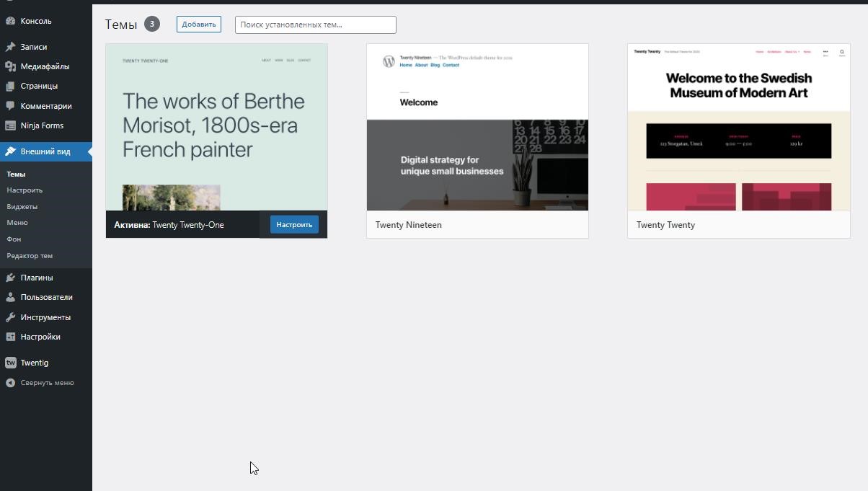Click the Комментарии speech bubble icon
868x491 pixels.
(x=10, y=106)
